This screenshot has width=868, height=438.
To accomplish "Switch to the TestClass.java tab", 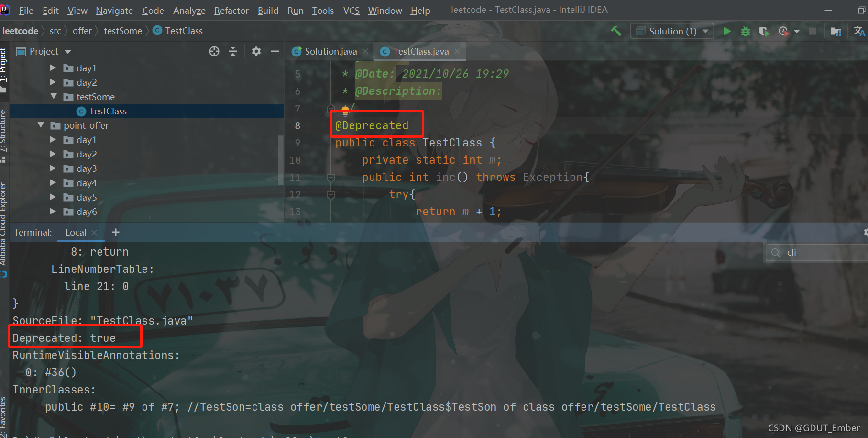I will click(x=421, y=51).
